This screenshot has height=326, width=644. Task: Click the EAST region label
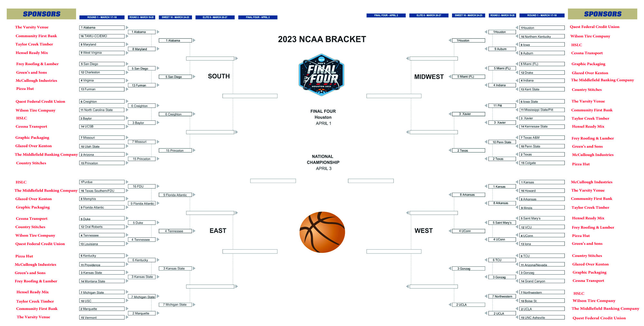click(x=218, y=231)
